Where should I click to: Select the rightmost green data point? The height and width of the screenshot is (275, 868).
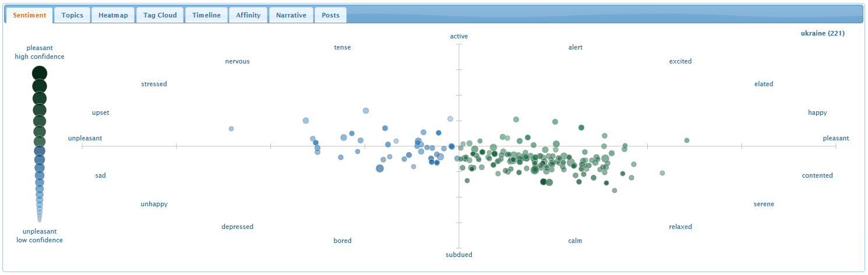(687, 140)
